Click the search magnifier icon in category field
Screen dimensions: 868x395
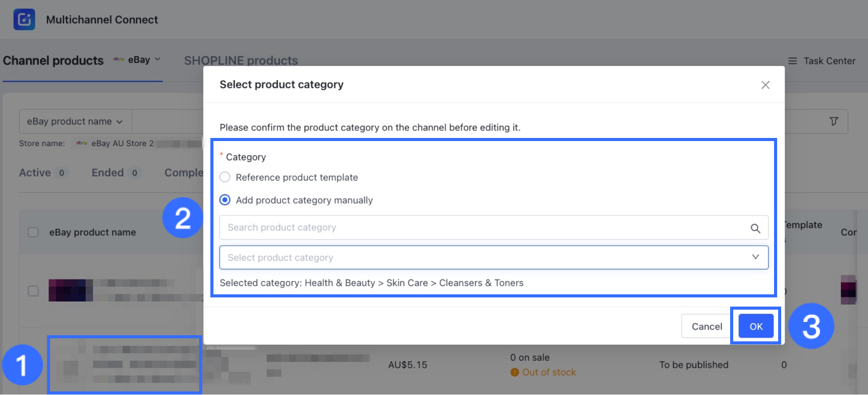tap(755, 228)
